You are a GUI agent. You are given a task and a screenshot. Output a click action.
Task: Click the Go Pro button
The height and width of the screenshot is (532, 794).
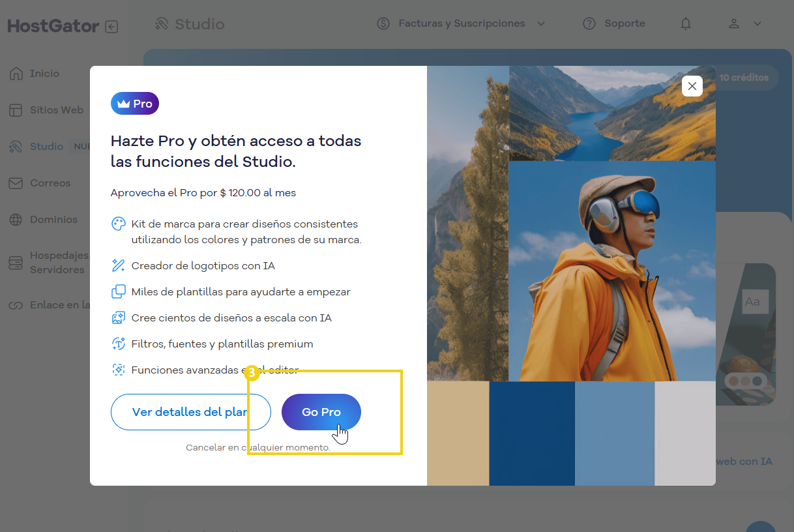321,412
